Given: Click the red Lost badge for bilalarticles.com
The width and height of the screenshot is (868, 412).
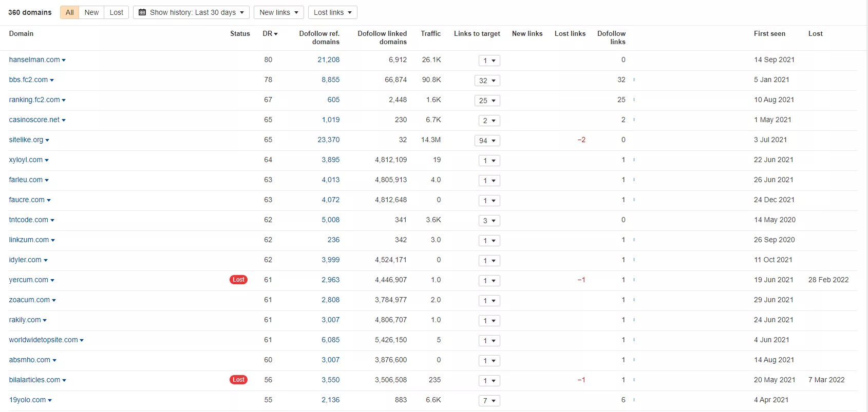Looking at the screenshot, I should [x=238, y=380].
